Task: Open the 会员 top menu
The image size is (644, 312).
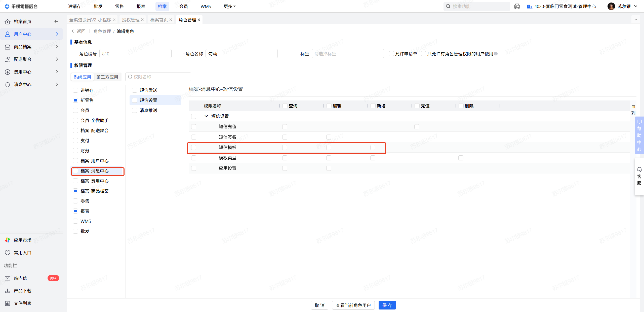Action: (183, 6)
